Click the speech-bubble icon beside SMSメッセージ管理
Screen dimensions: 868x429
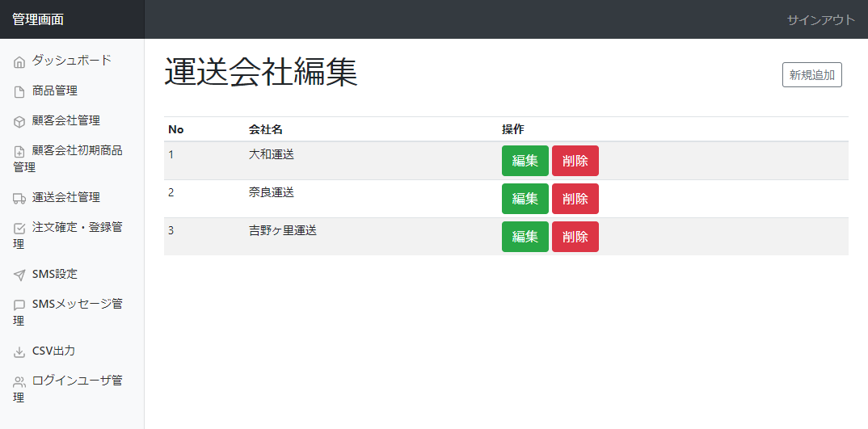19,305
